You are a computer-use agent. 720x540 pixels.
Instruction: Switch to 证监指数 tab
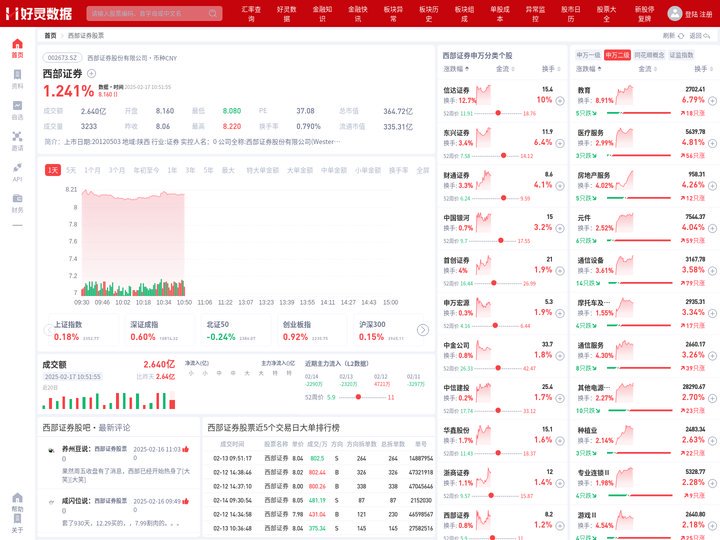[681, 55]
